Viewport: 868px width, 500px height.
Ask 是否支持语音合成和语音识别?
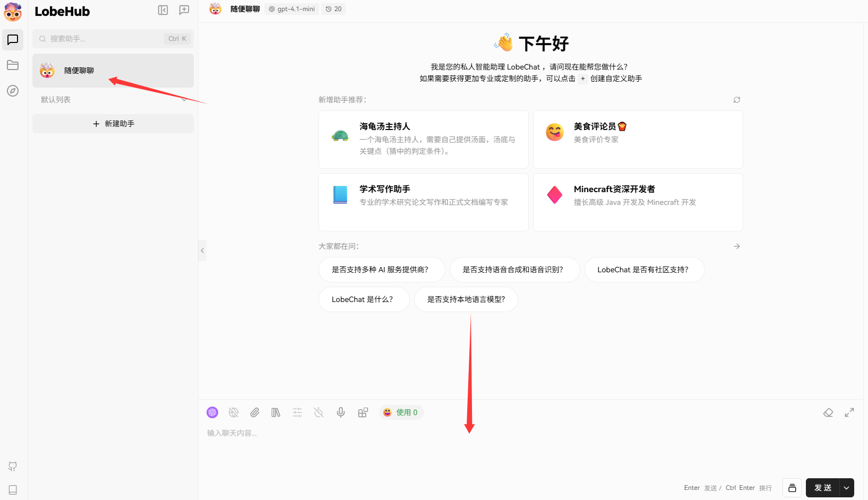[515, 270]
